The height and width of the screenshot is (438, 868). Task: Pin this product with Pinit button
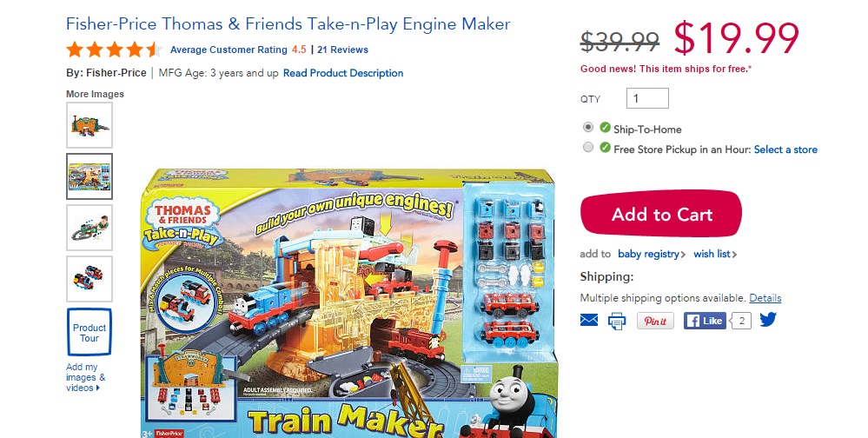click(x=655, y=321)
